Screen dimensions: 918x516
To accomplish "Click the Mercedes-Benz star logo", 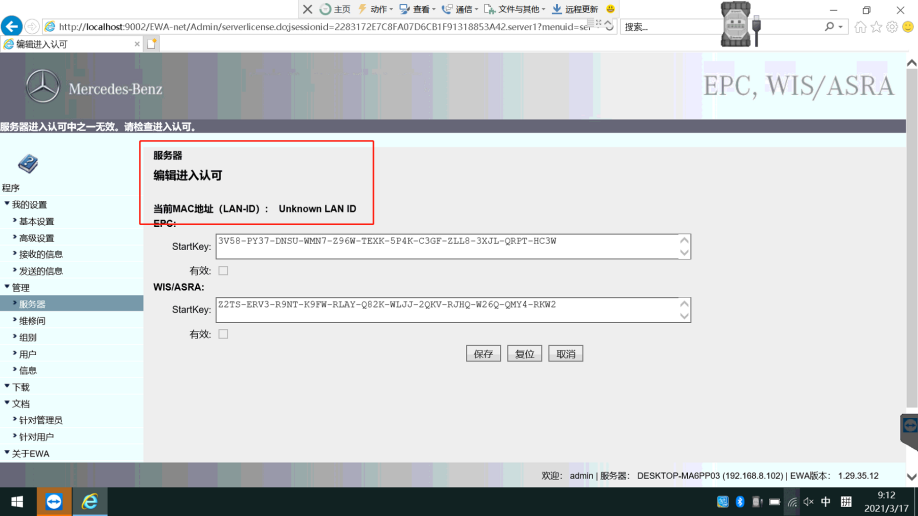I will tap(43, 87).
